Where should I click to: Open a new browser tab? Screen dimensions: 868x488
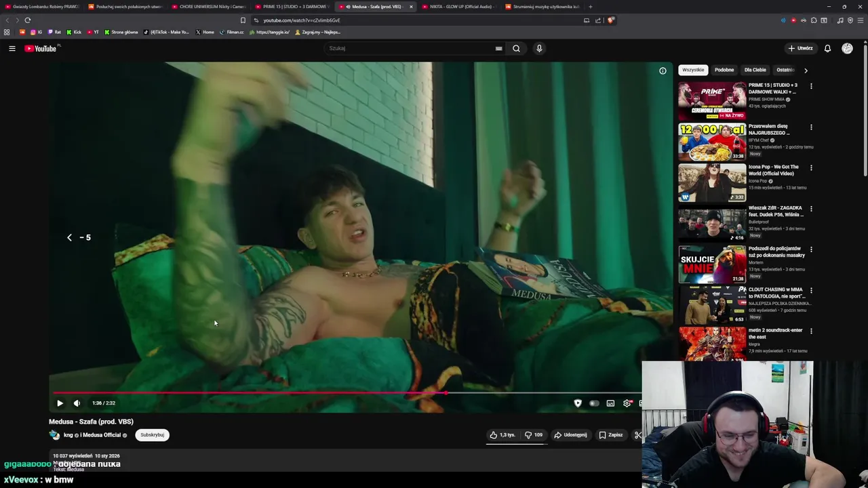(x=590, y=7)
